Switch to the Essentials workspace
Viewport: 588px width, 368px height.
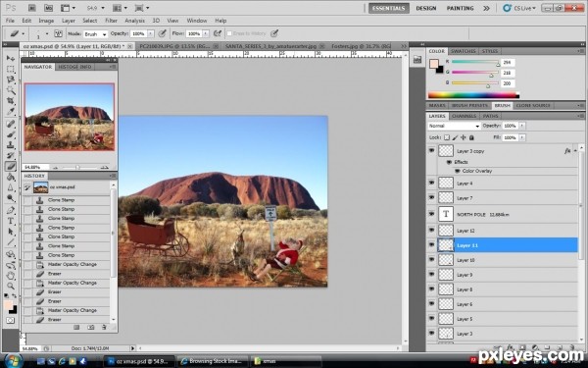[388, 8]
